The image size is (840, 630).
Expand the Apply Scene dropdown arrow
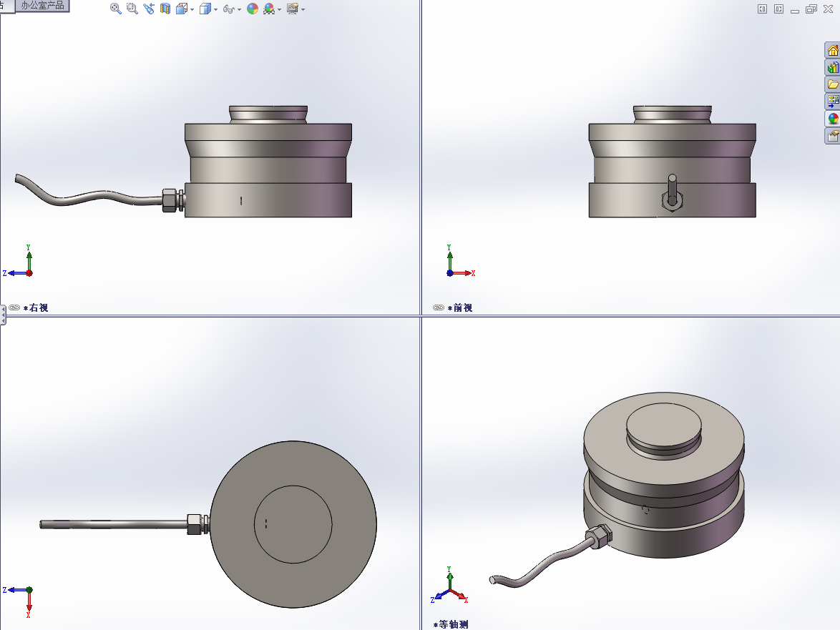click(x=280, y=9)
